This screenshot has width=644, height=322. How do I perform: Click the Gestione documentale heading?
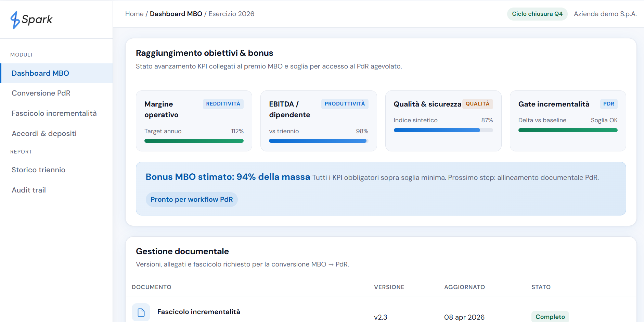pyautogui.click(x=182, y=251)
